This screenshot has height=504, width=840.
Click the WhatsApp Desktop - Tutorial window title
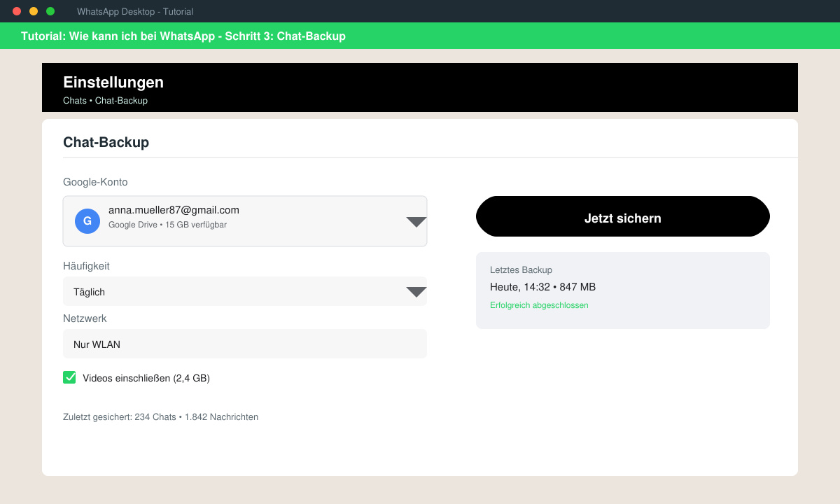pyautogui.click(x=135, y=11)
